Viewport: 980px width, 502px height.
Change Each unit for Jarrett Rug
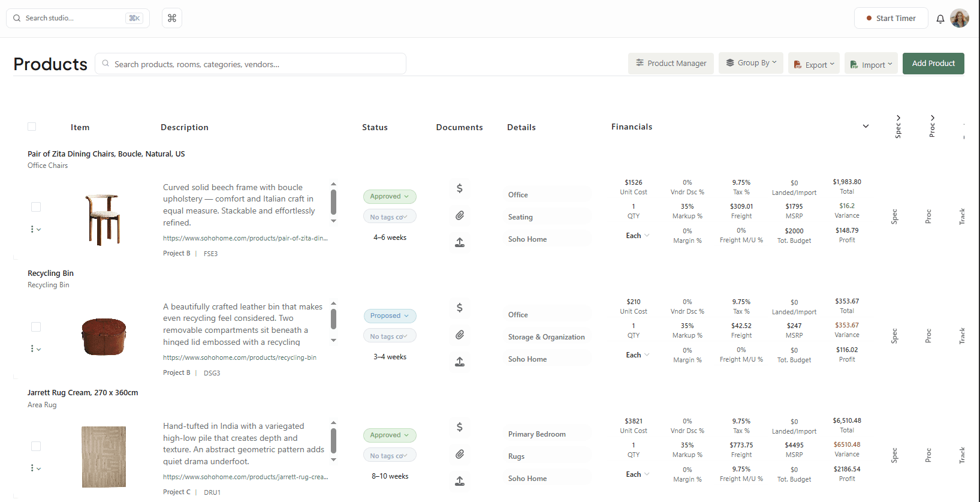point(638,474)
